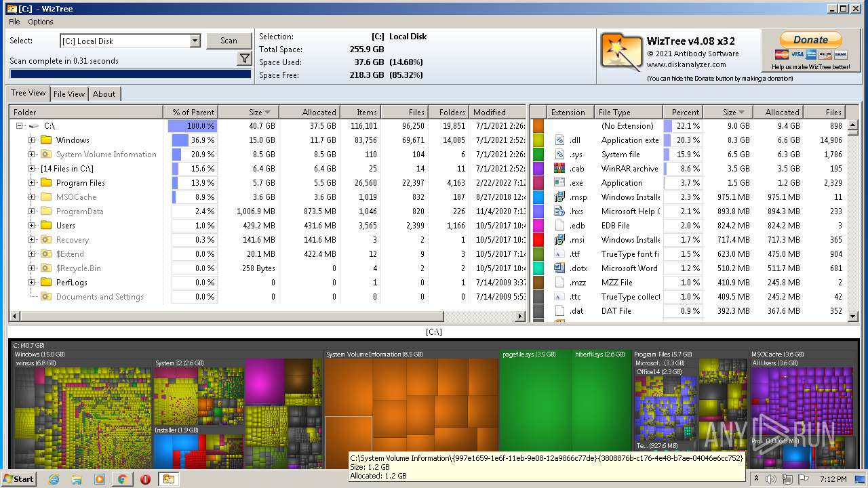
Task: Open the Options menu
Action: click(41, 22)
